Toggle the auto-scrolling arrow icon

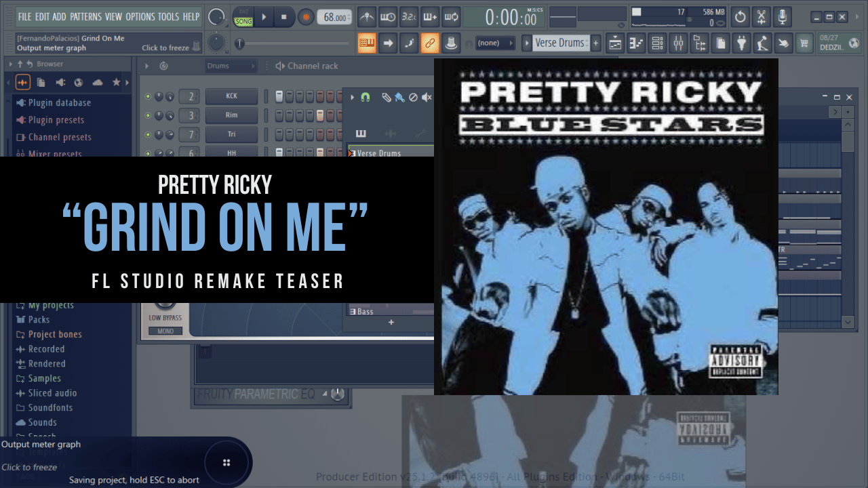388,43
